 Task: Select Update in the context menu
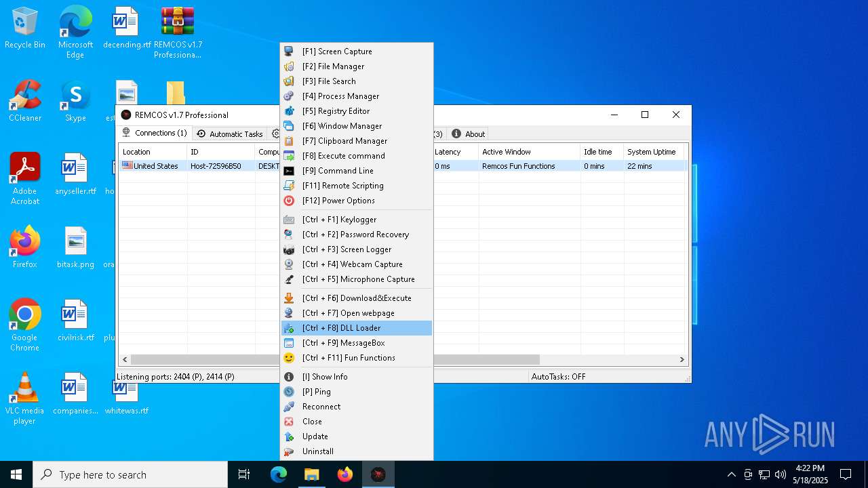point(357,436)
